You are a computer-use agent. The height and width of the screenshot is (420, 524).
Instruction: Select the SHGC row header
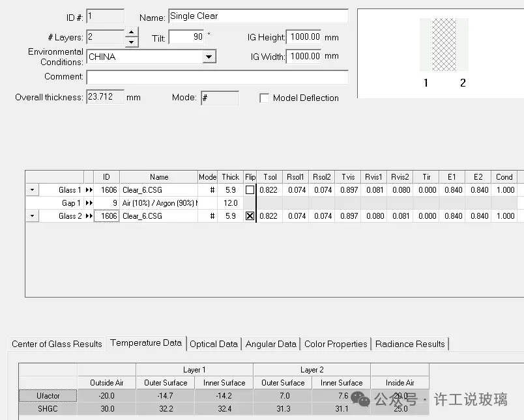click(x=48, y=409)
